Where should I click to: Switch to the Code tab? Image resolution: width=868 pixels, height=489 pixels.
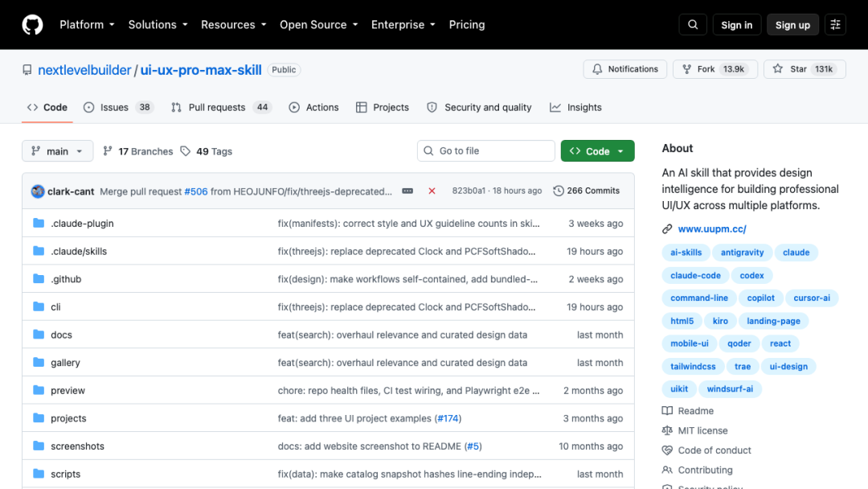[x=47, y=108]
